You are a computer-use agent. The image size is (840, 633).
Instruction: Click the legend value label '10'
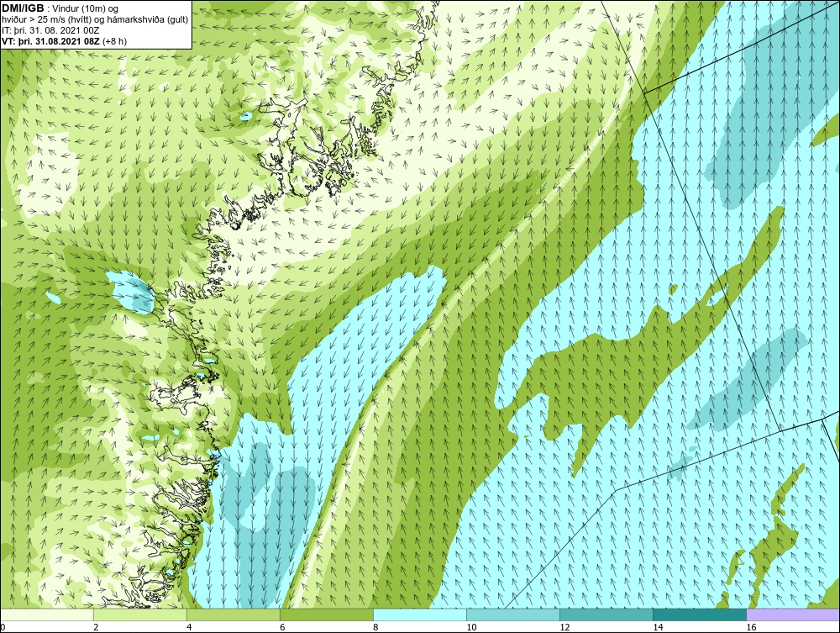471,627
